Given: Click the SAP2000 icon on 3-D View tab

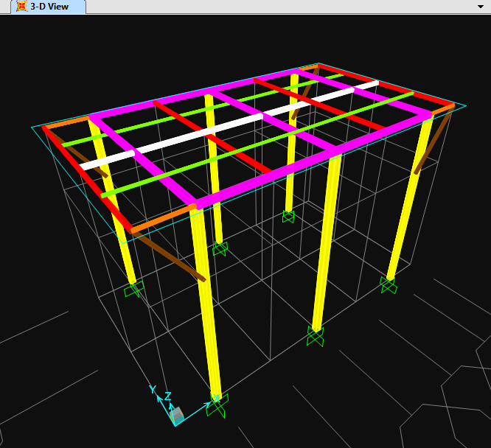Looking at the screenshot, I should point(22,6).
